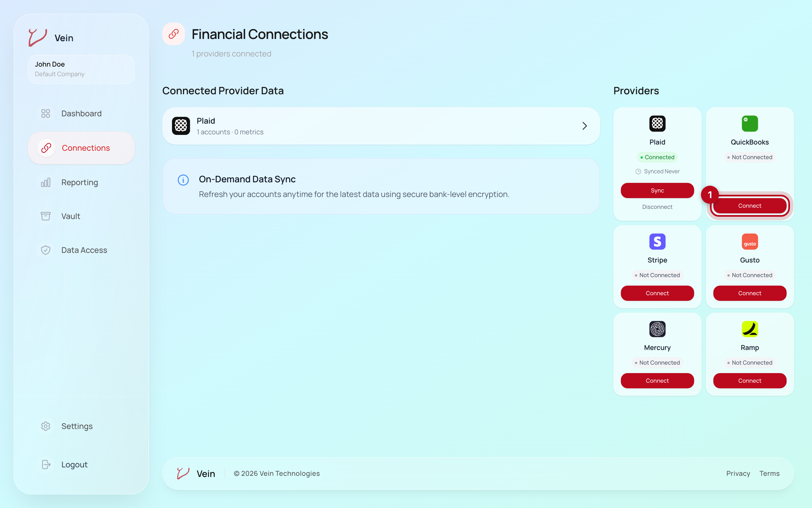Click the Settings gear icon
This screenshot has width=812, height=508.
point(46,426)
